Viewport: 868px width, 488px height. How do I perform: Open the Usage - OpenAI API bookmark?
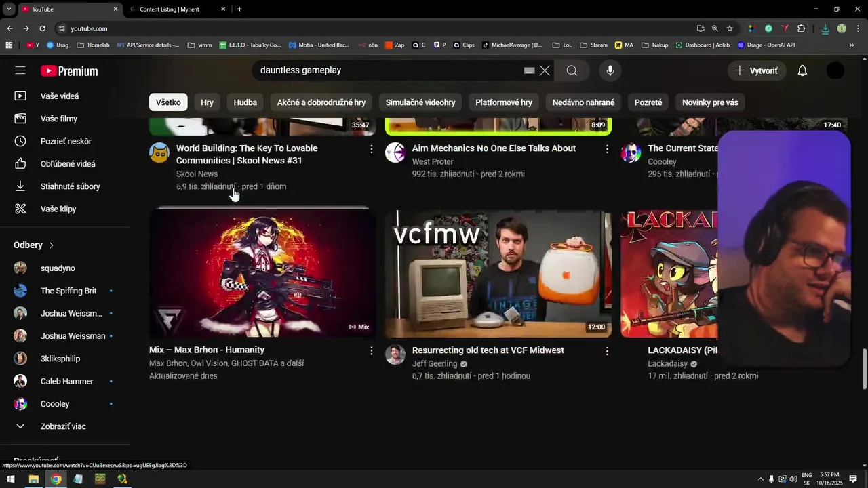(766, 45)
